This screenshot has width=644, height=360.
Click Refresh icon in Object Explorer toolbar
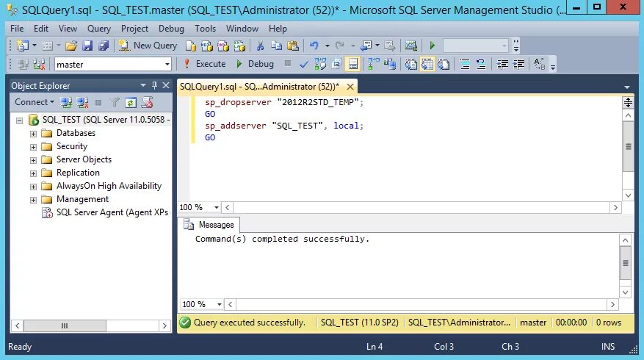[x=131, y=102]
